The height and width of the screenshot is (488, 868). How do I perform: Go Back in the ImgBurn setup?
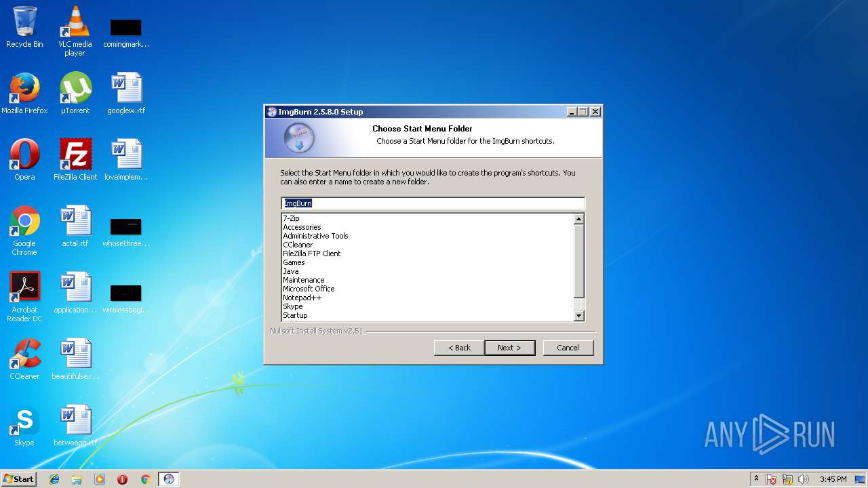(x=459, y=348)
